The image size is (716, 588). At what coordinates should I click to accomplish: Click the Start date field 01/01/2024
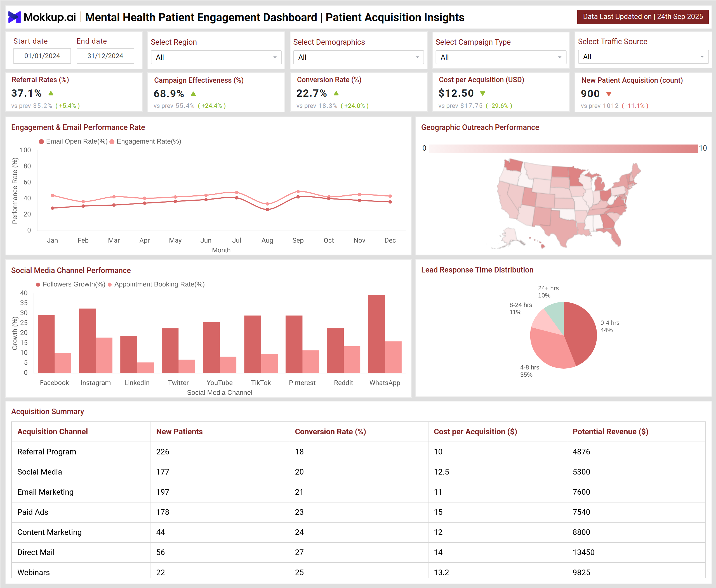coord(42,56)
